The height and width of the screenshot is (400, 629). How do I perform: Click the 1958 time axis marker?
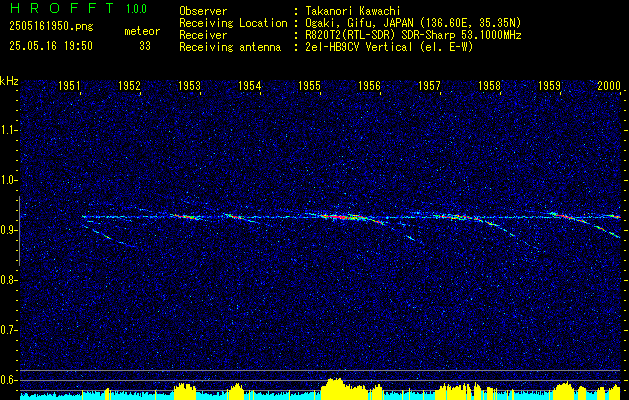coord(489,85)
